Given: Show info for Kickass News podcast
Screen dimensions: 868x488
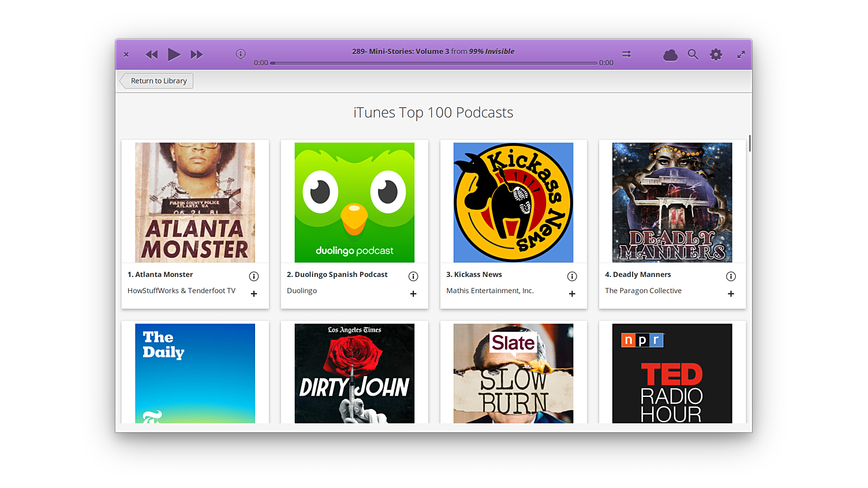Looking at the screenshot, I should [572, 276].
